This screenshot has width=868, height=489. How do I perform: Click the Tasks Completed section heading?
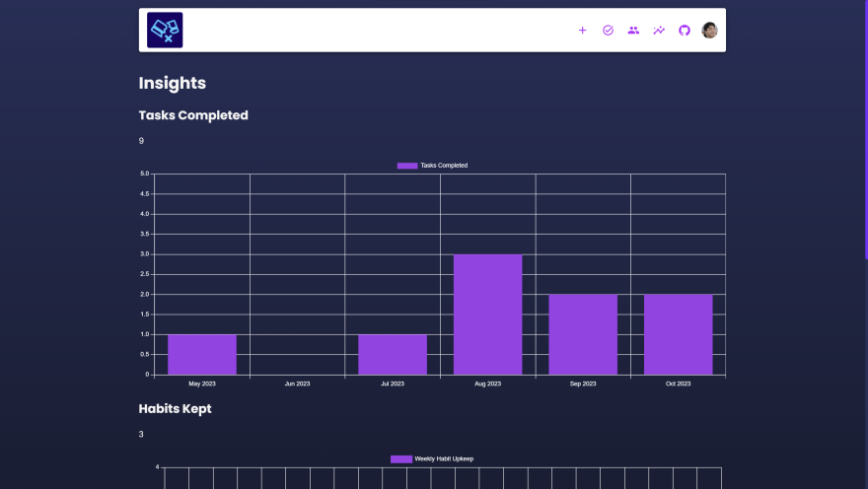(x=193, y=115)
